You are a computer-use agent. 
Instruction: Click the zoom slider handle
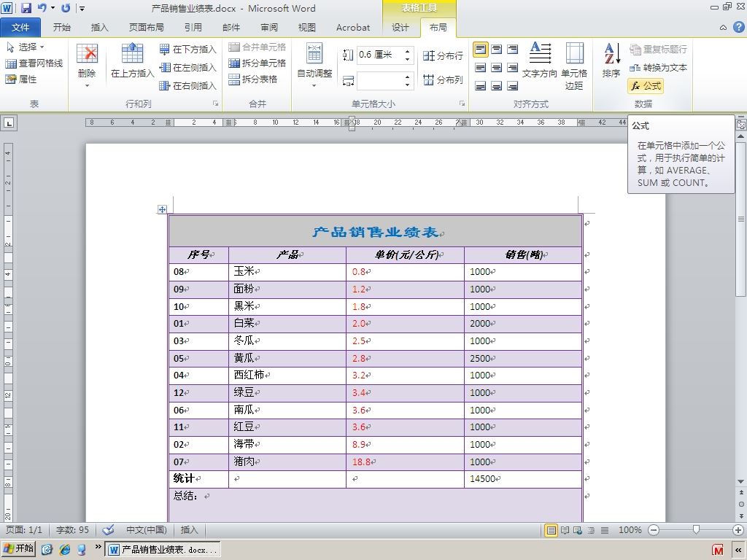coord(696,530)
